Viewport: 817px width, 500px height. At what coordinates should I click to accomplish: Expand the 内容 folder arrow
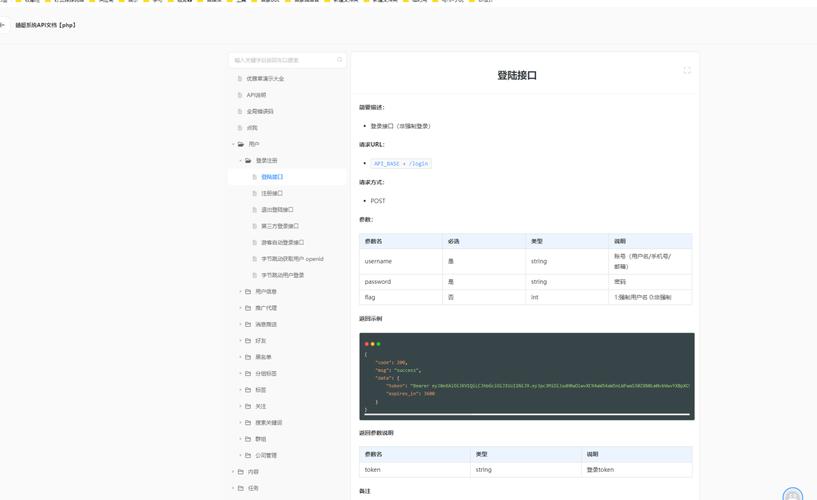(233, 472)
